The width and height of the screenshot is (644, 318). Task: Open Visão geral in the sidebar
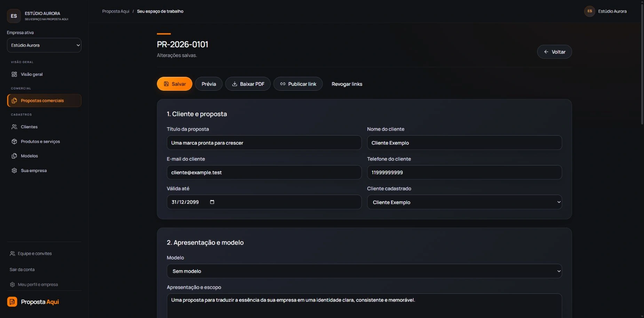click(x=44, y=74)
